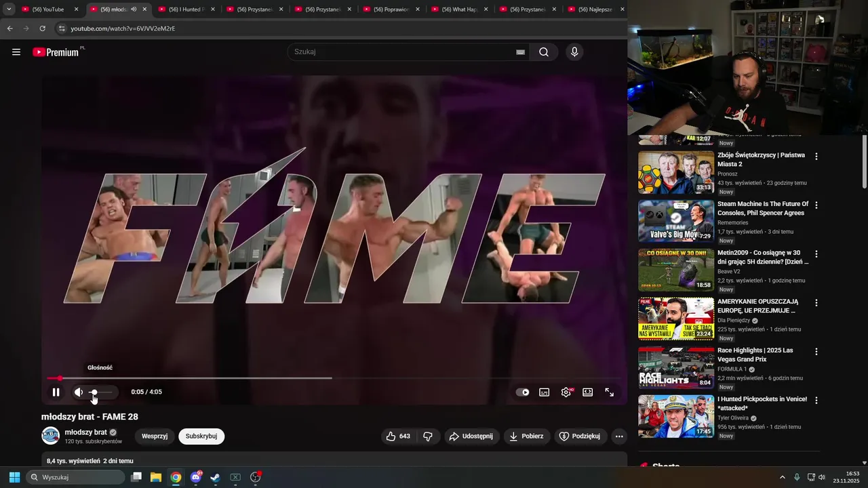The height and width of the screenshot is (488, 868).
Task: Click the Wyszukaj taskbar search box
Action: tap(76, 477)
